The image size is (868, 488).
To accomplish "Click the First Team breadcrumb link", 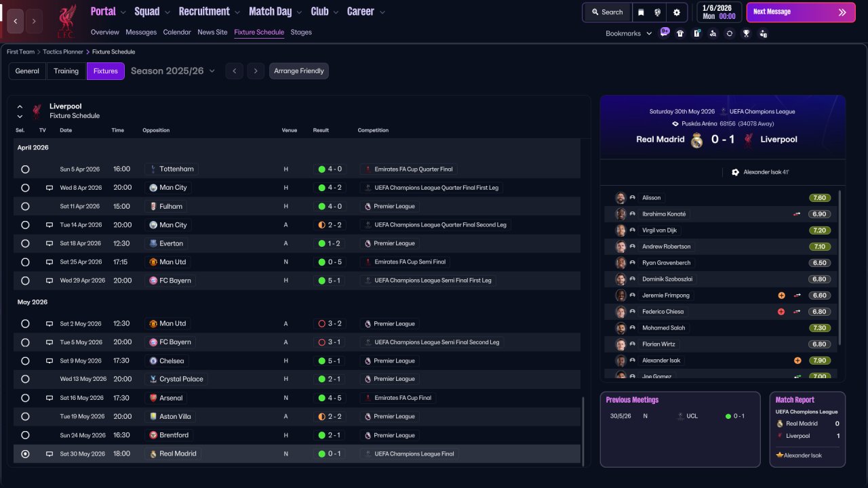I will click(20, 52).
